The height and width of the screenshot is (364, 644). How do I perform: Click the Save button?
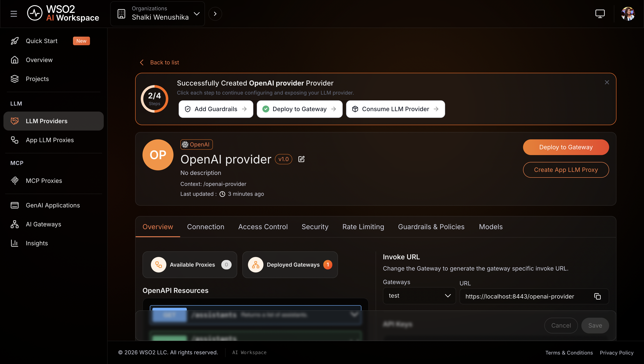(x=595, y=325)
